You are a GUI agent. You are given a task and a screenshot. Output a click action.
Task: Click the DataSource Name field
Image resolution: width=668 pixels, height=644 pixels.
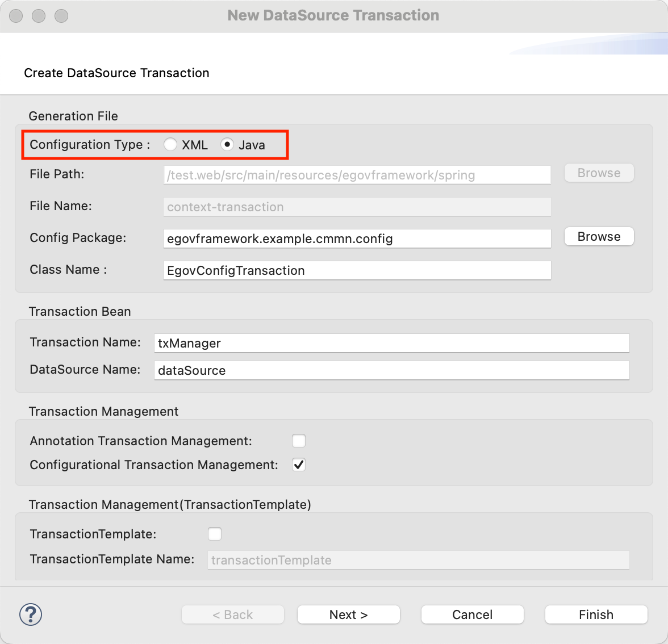coord(391,370)
